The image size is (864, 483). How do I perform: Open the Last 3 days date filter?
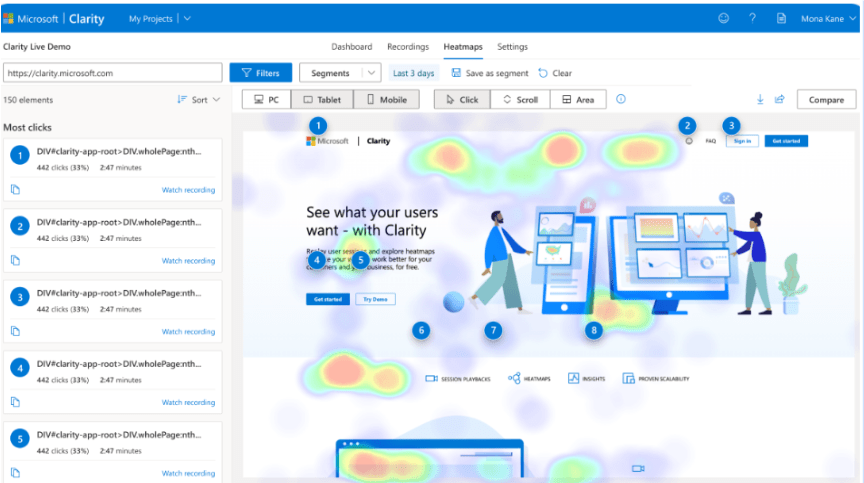pos(413,73)
